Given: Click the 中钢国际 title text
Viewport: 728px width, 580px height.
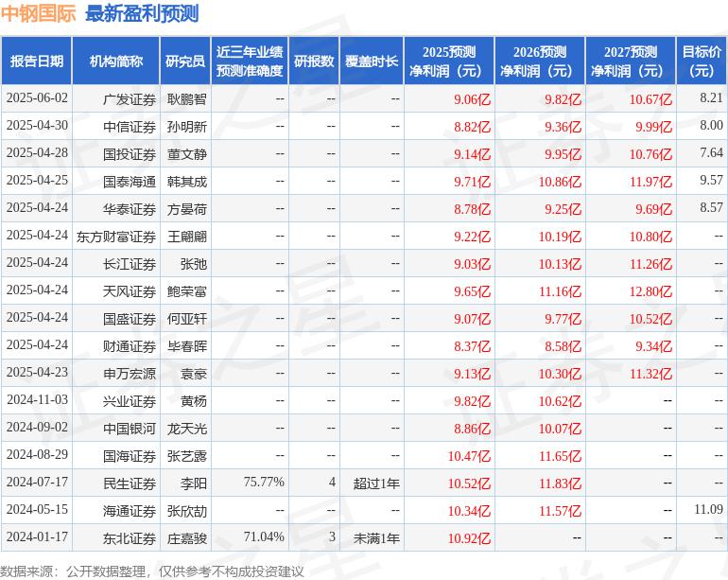Looking at the screenshot, I should pos(38,13).
